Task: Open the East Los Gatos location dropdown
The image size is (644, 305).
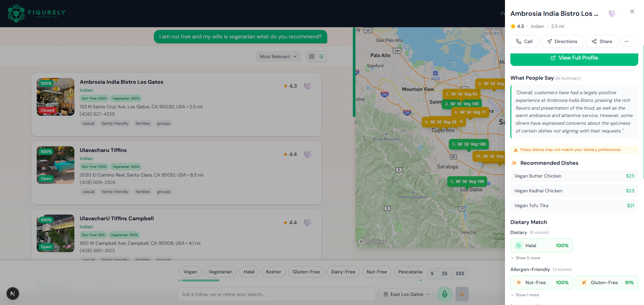Action: point(406,294)
